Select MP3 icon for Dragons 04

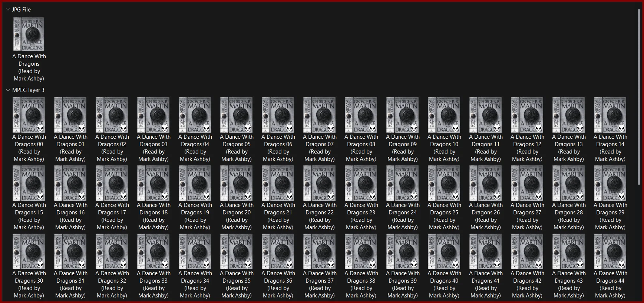click(x=195, y=115)
